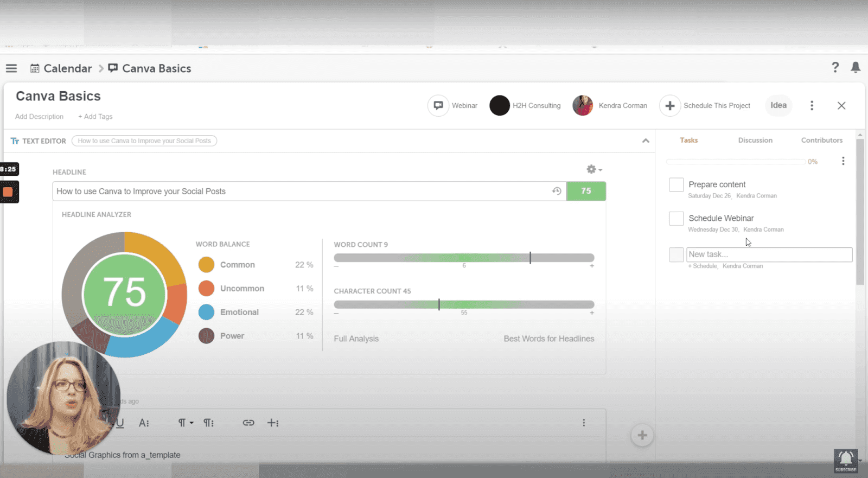Click the New task input field
The image size is (868, 478).
click(769, 254)
